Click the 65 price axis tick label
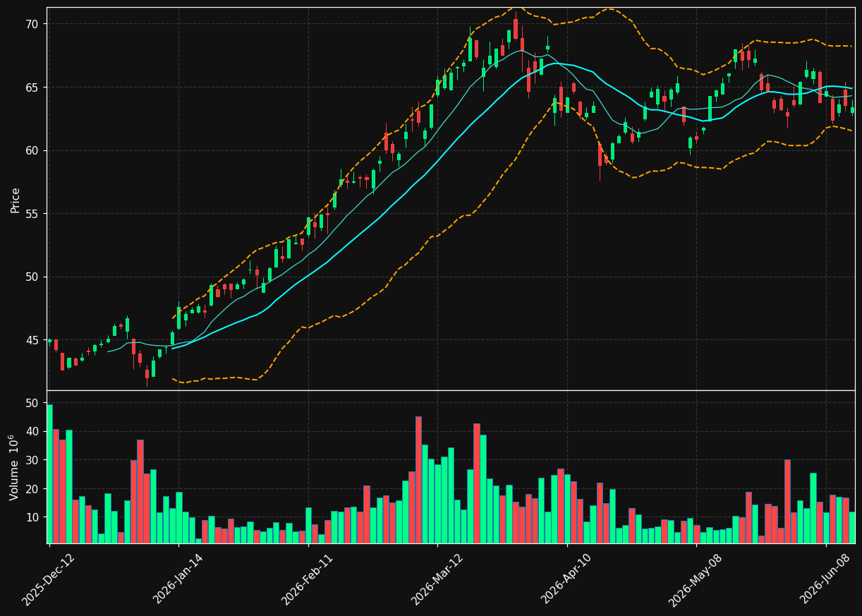 (32, 87)
